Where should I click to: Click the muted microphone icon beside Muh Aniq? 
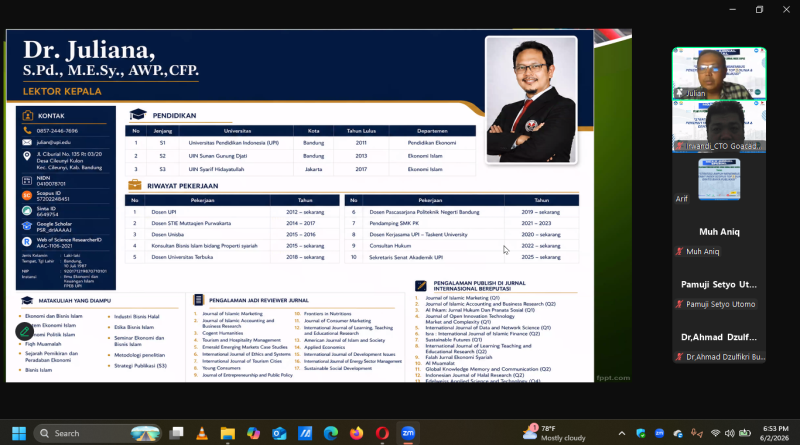[679, 252]
